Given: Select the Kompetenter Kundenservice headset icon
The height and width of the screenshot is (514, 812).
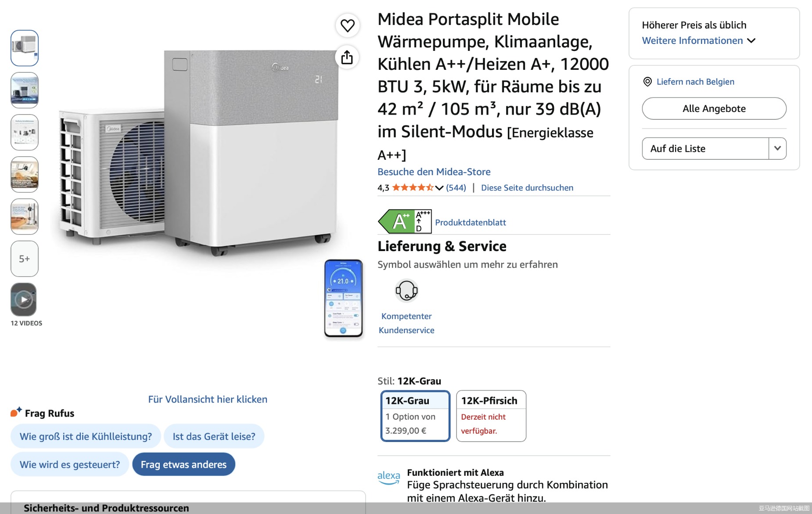Looking at the screenshot, I should click(x=406, y=291).
